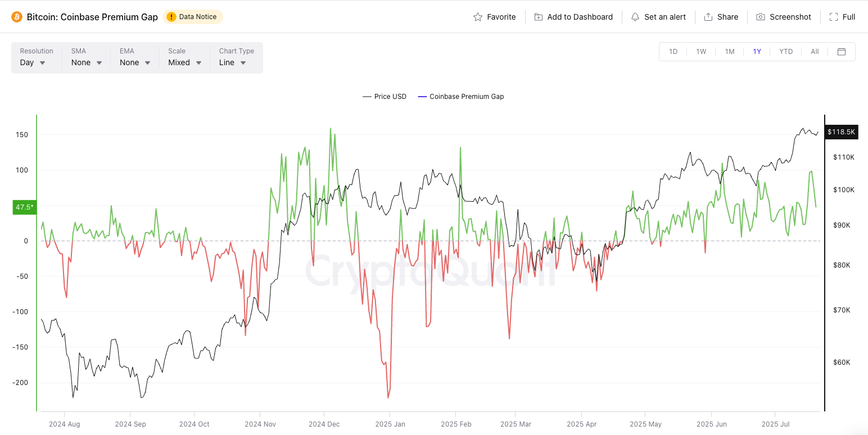
Task: Click the -200 left axis label
Action: point(20,383)
